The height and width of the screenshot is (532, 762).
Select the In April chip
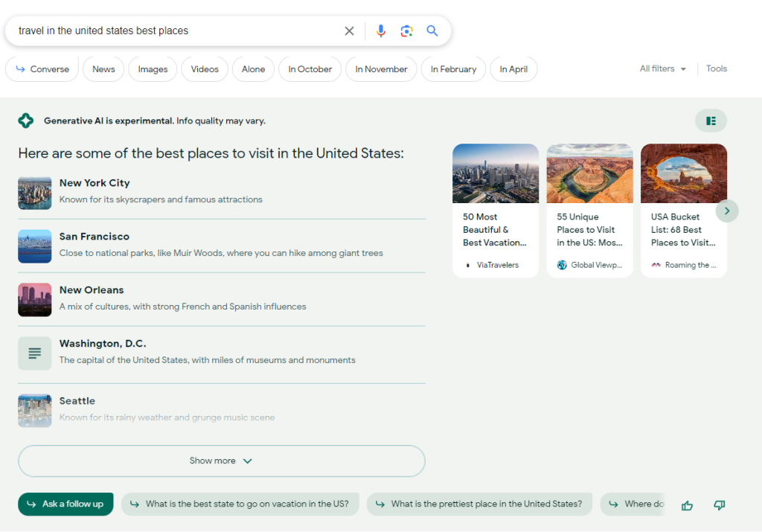(x=513, y=69)
